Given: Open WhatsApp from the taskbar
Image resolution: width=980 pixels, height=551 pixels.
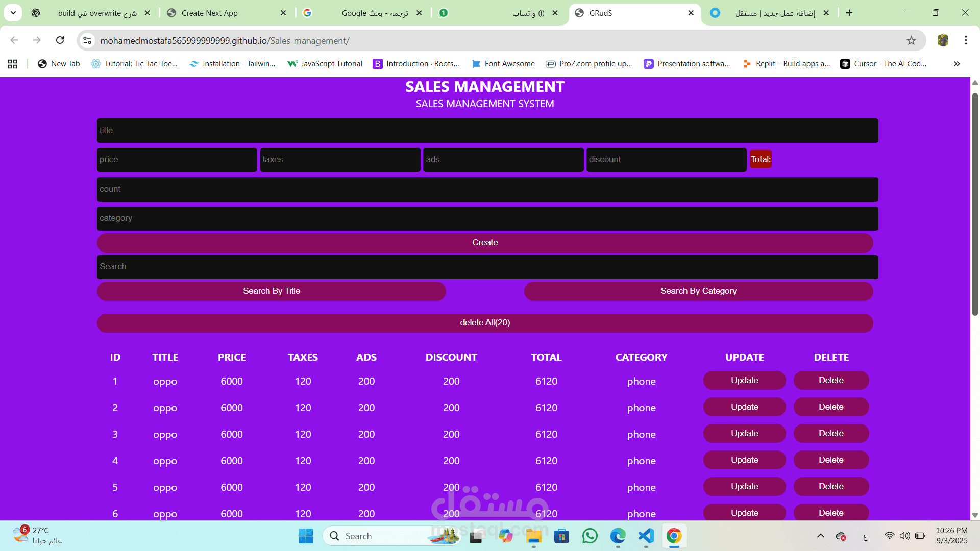Looking at the screenshot, I should pyautogui.click(x=590, y=536).
